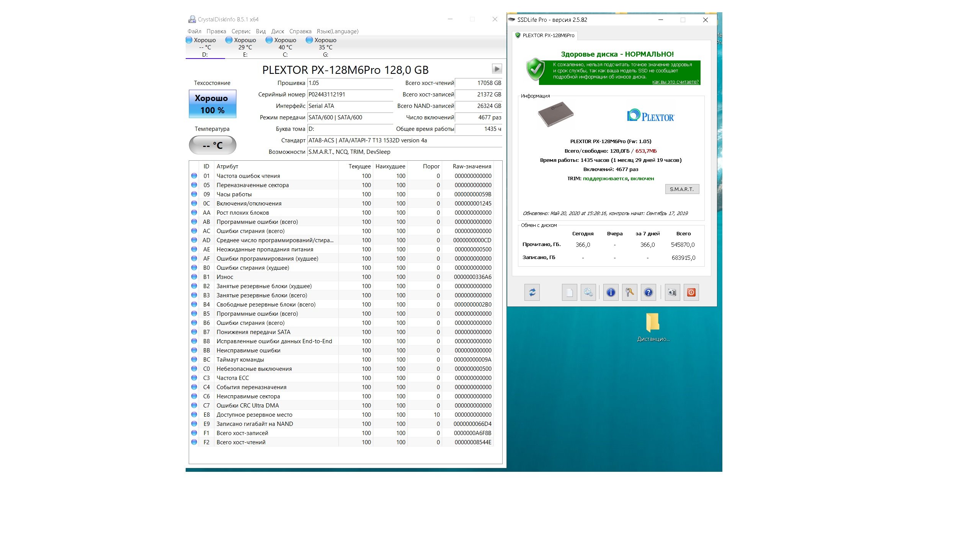The image size is (980, 551).
Task: Select disk C: with 40 °C
Action: click(285, 47)
